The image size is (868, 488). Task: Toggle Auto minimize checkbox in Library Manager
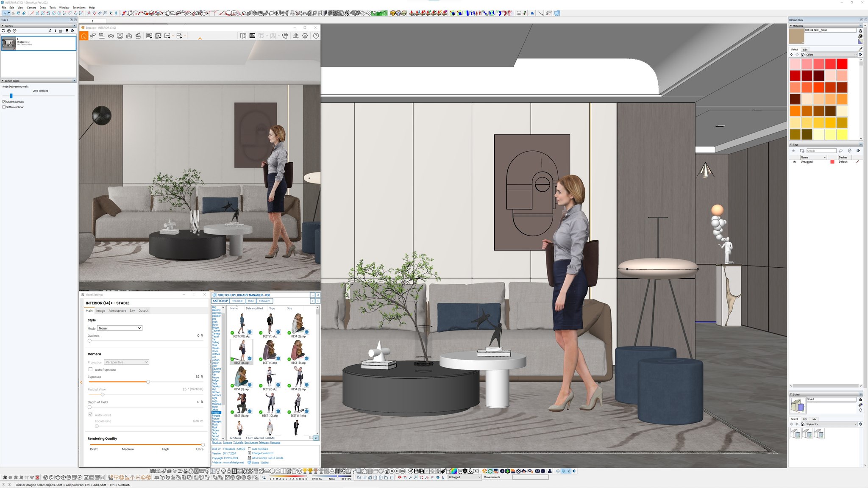point(249,449)
